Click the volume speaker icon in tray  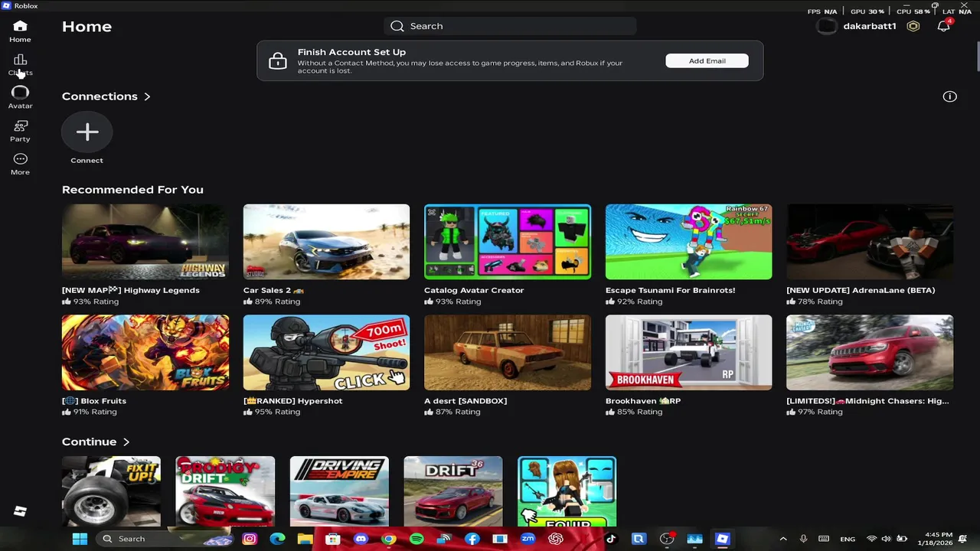(886, 539)
